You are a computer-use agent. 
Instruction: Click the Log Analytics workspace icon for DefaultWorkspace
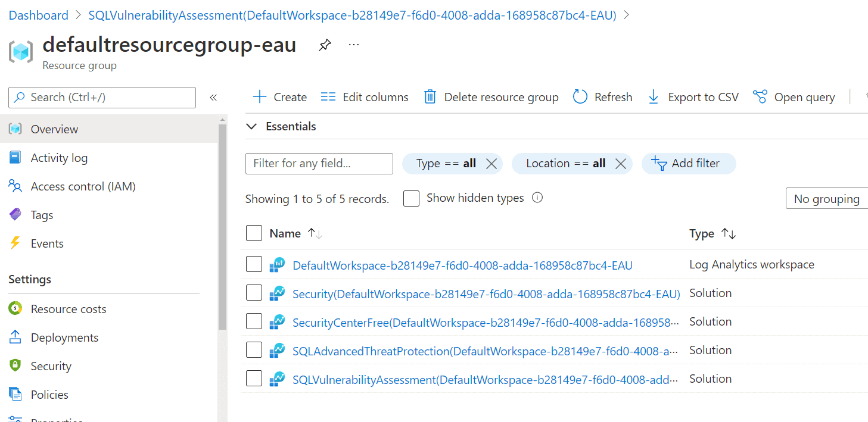[277, 265]
